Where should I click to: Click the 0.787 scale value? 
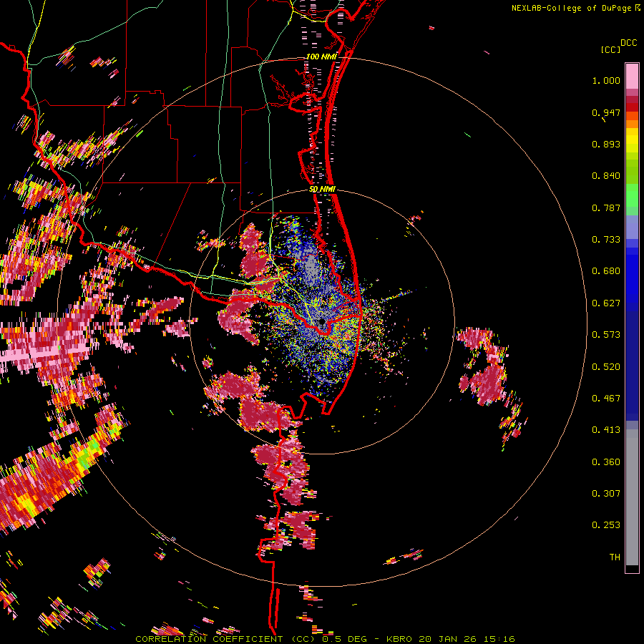[x=606, y=208]
